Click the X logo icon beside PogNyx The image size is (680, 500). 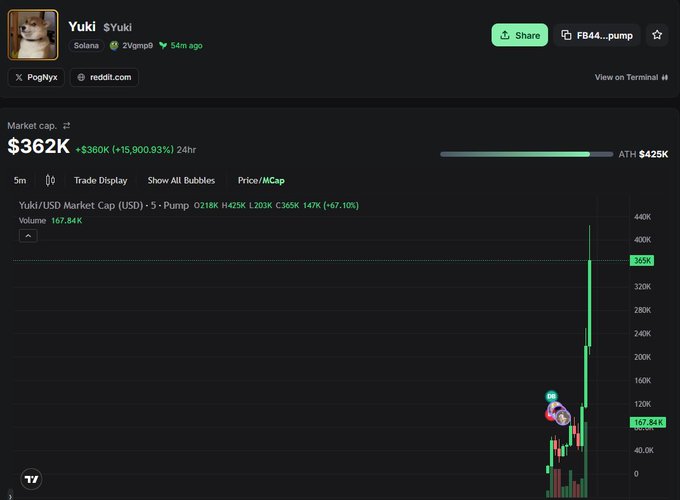pos(19,77)
